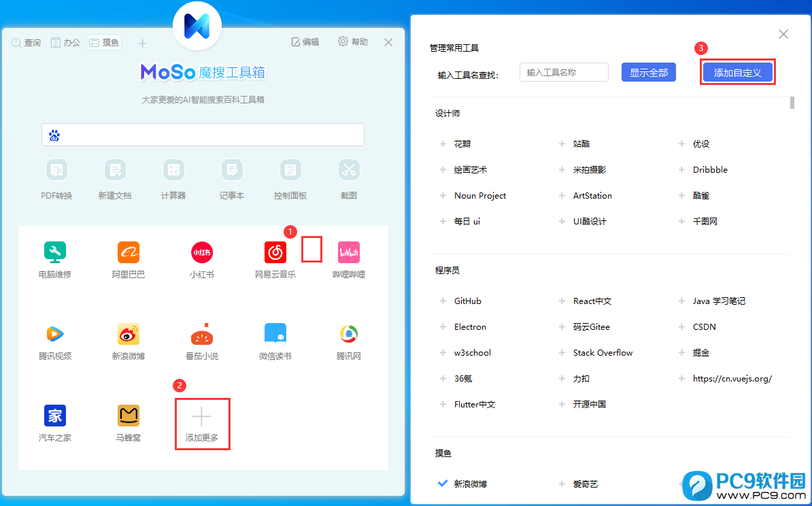Start the 截图 screenshot tool
Viewport: 812px width, 506px height.
click(349, 170)
